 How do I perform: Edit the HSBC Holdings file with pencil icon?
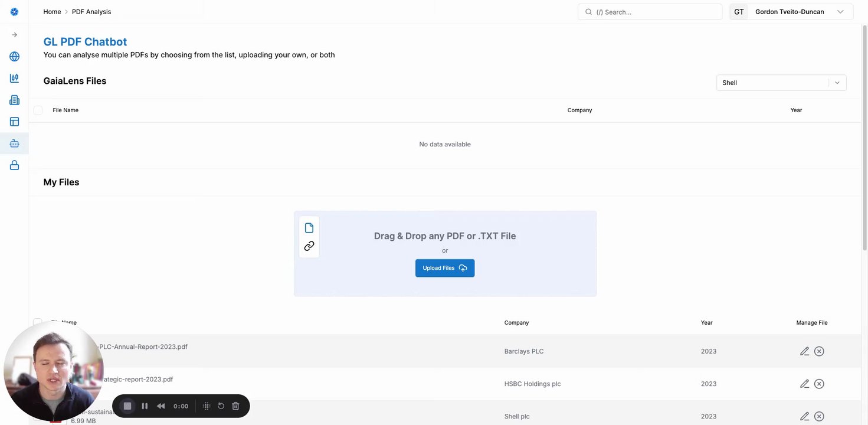[x=804, y=384]
